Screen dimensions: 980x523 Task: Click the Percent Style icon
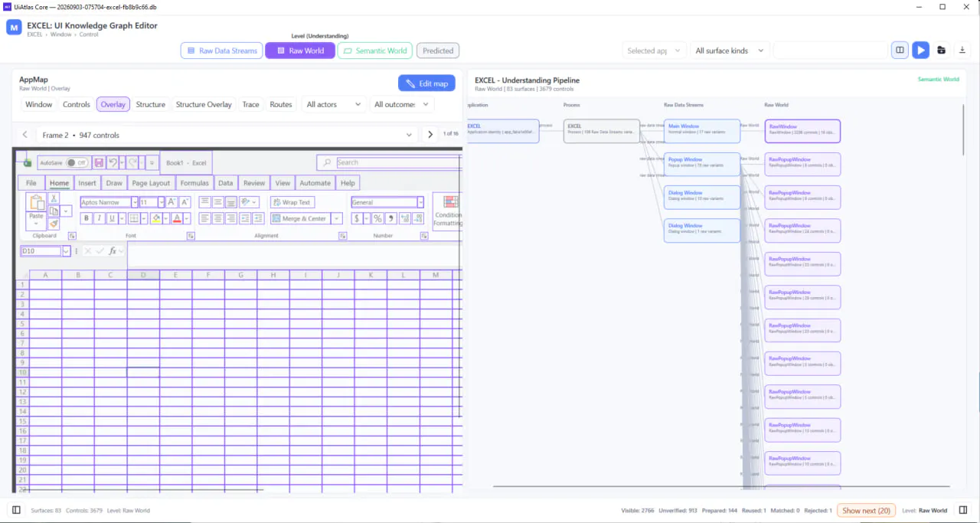377,218
